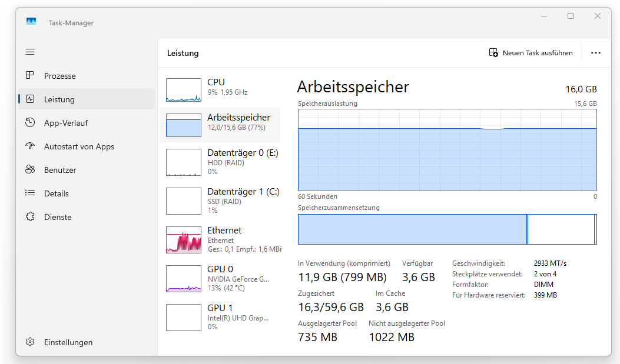Click the Dienste puzzle icon
This screenshot has width=620, height=364.
(x=30, y=216)
